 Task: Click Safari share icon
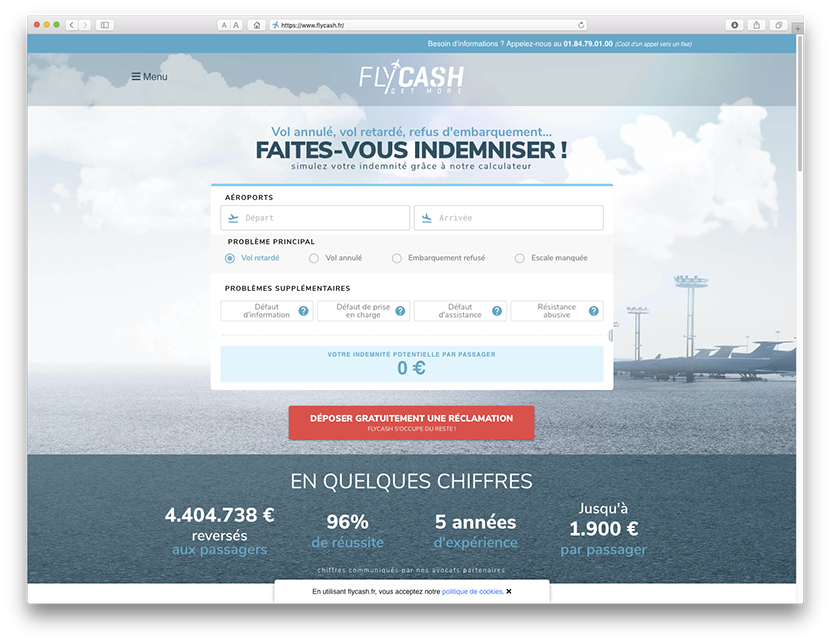pyautogui.click(x=756, y=24)
